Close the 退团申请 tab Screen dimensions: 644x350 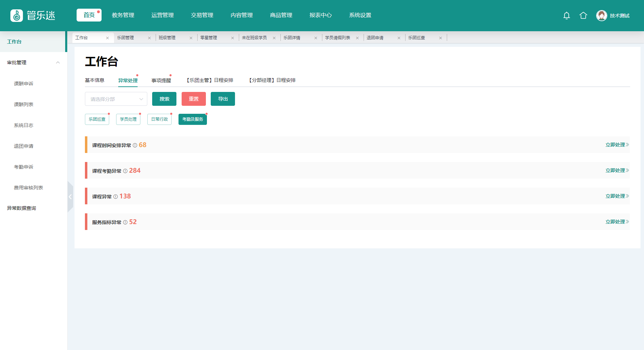pyautogui.click(x=399, y=38)
